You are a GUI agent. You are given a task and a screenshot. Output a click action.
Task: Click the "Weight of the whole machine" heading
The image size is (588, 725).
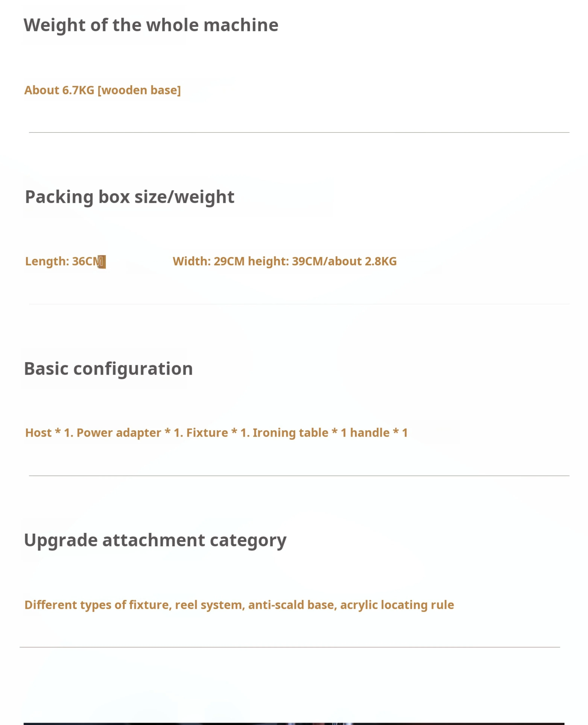point(151,25)
